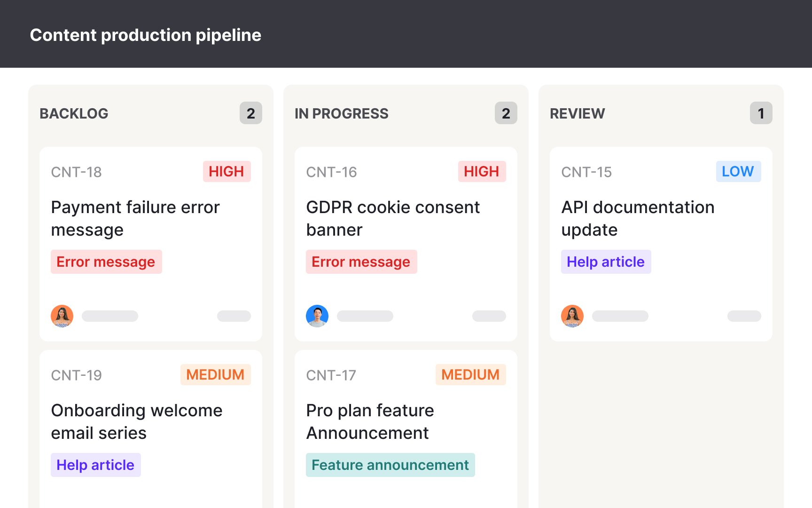Click the Review count badge

point(761,113)
